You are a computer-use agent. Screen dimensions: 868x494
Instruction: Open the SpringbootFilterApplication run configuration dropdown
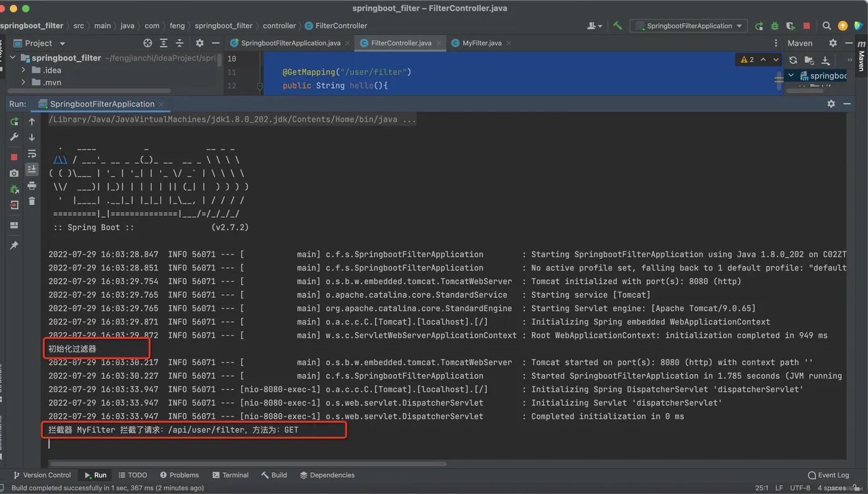click(x=689, y=25)
